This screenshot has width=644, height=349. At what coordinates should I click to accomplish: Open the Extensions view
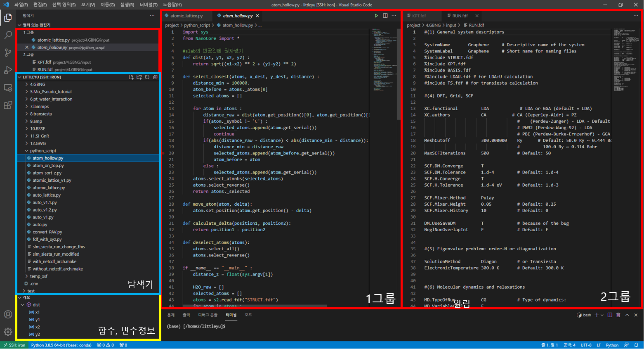tap(8, 105)
